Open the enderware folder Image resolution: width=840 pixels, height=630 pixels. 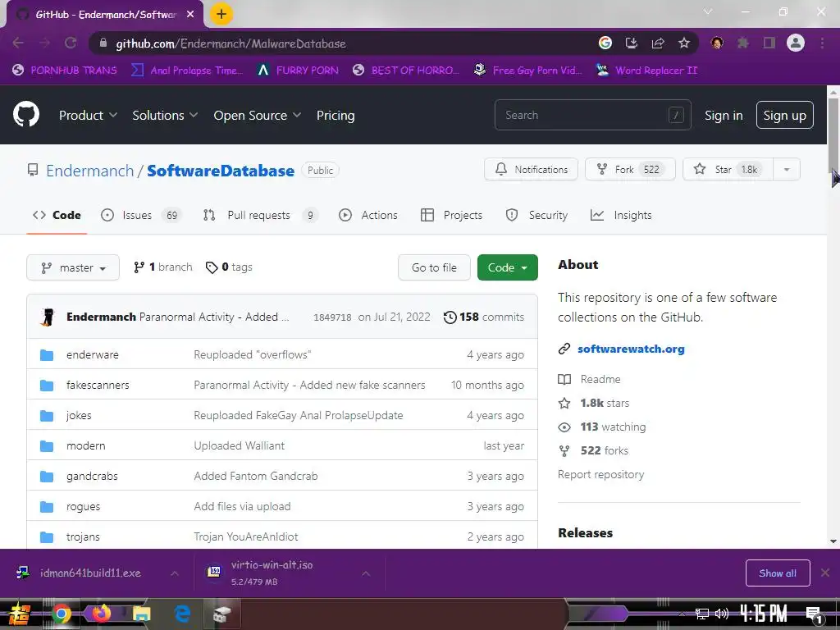(x=92, y=354)
